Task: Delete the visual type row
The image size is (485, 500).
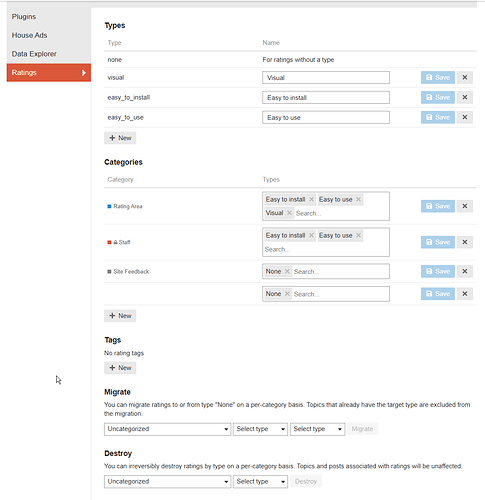Action: [x=464, y=77]
